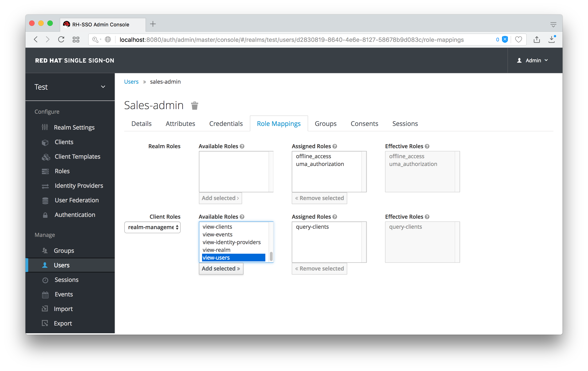The width and height of the screenshot is (588, 371).
Task: Navigate to Sessions under Manage sidebar
Action: [x=66, y=280]
